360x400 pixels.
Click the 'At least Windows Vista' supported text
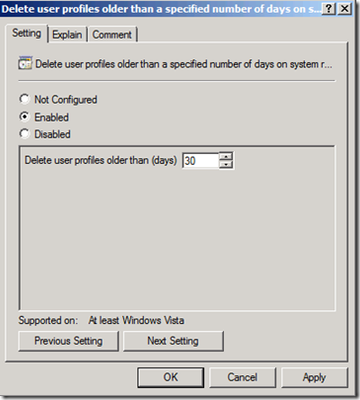pyautogui.click(x=136, y=320)
